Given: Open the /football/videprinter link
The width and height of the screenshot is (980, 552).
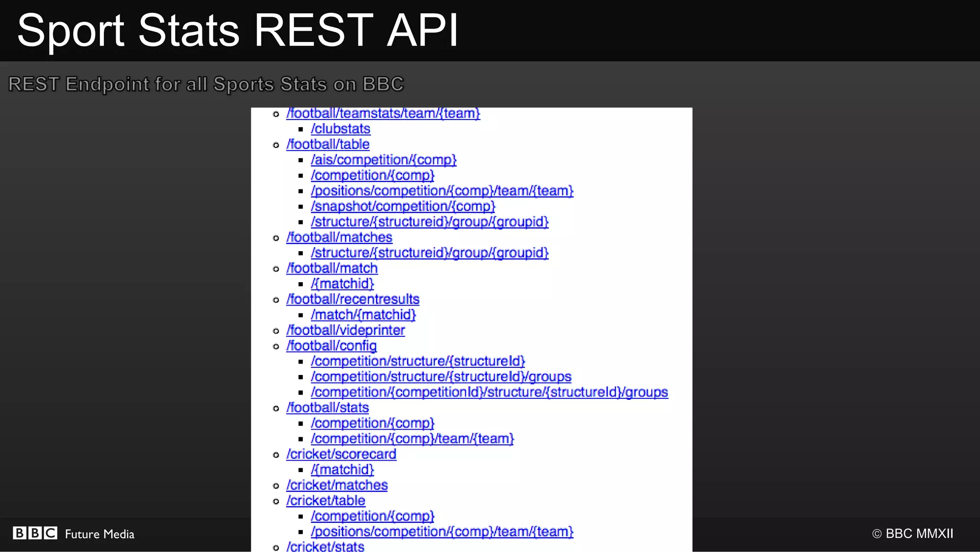Looking at the screenshot, I should pyautogui.click(x=345, y=331).
